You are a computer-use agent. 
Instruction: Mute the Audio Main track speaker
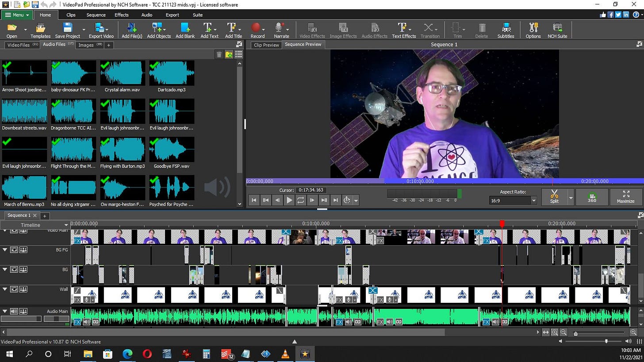click(14, 311)
